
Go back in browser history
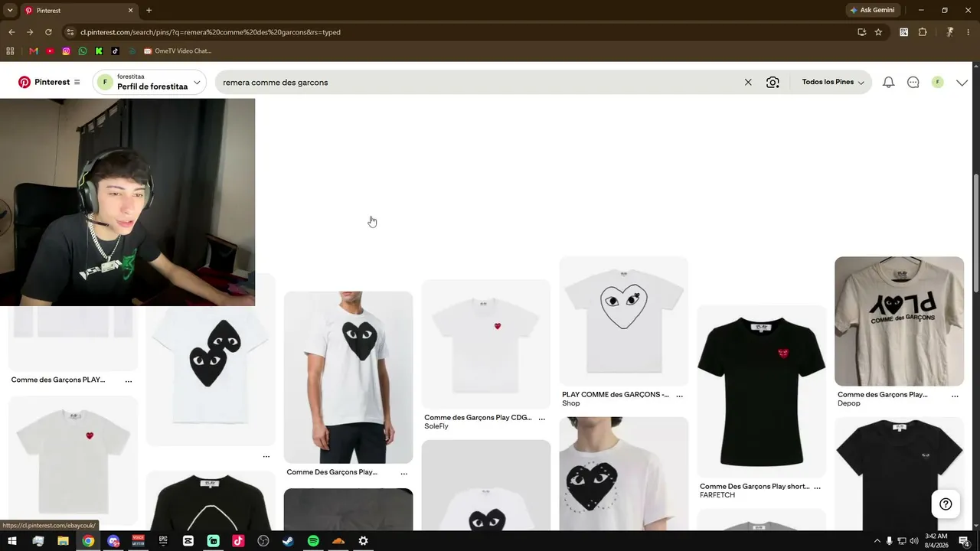pyautogui.click(x=11, y=32)
